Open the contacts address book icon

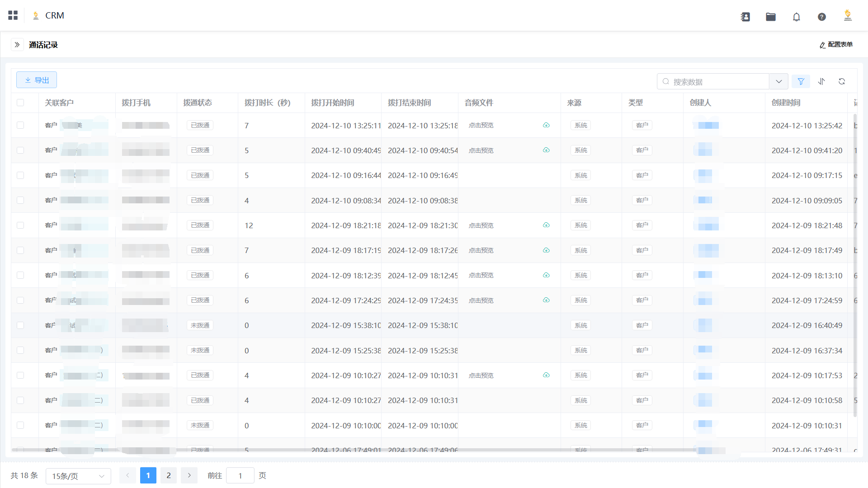click(x=745, y=17)
